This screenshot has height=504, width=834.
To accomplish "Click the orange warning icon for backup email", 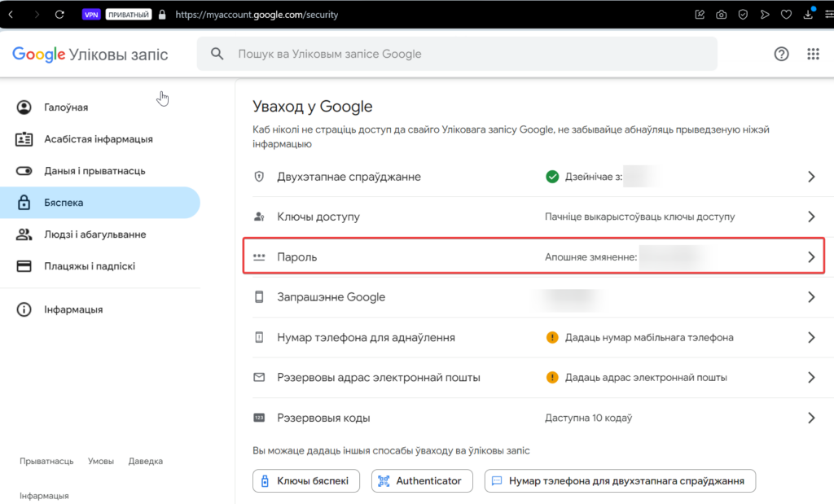I will (x=552, y=378).
